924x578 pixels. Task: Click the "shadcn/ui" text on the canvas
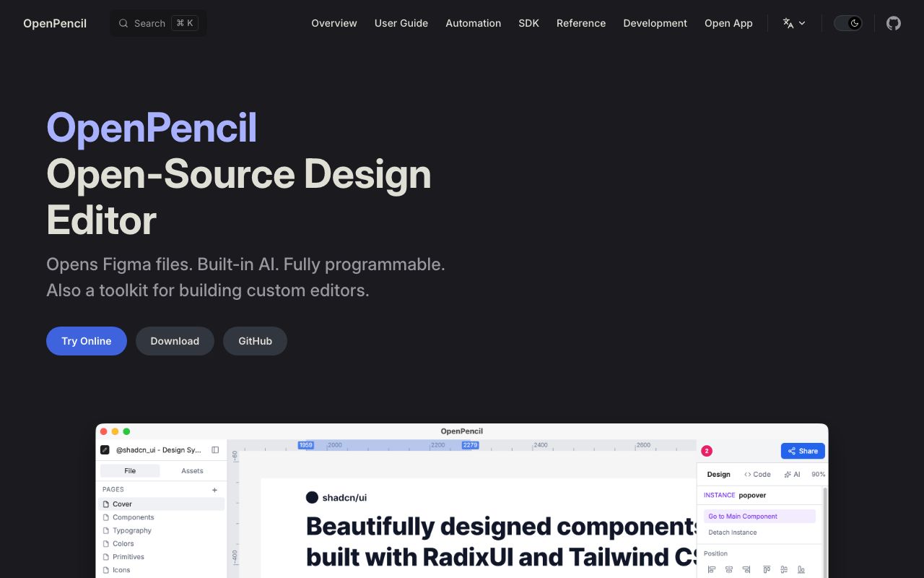(x=344, y=498)
